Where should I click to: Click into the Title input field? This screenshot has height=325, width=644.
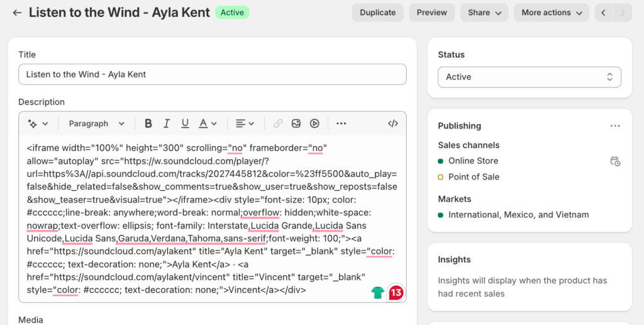[212, 74]
